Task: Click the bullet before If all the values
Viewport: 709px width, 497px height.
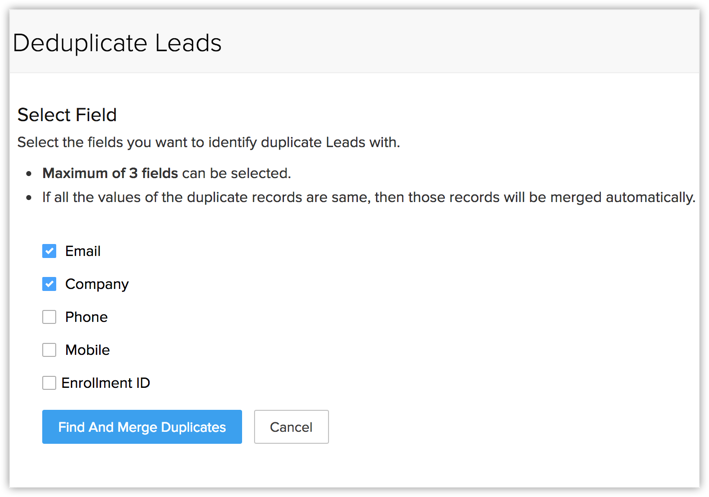Action: coord(29,198)
